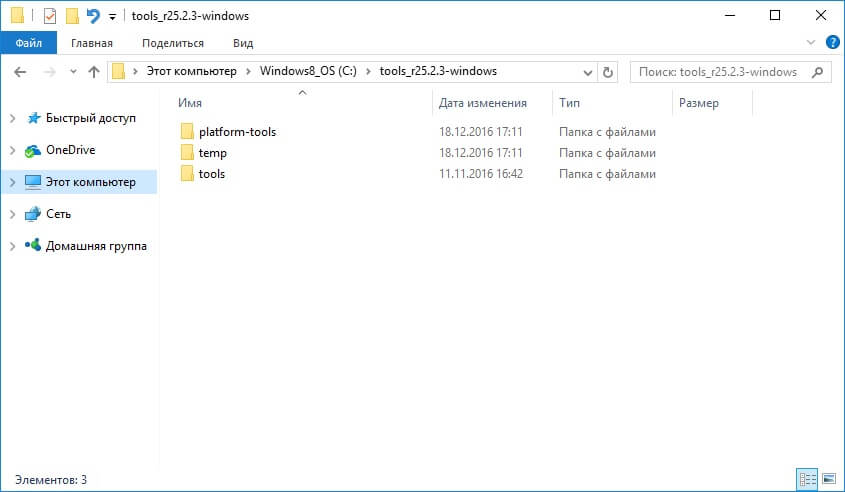This screenshot has width=845, height=492.
Task: Select Сеть in the navigation pane
Action: 58,214
